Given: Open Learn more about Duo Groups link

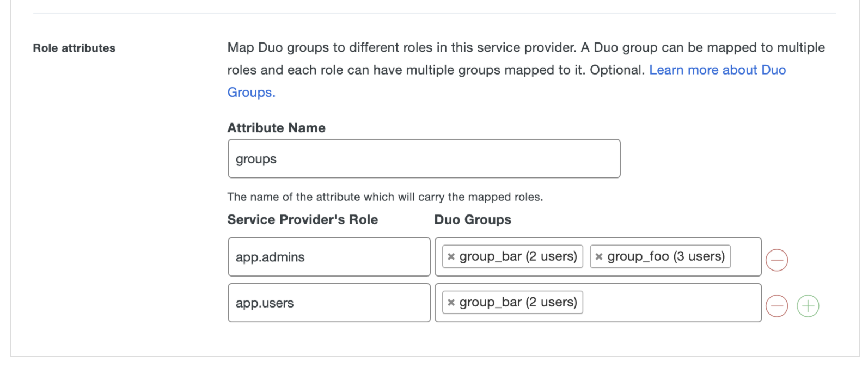Looking at the screenshot, I should click(x=717, y=70).
